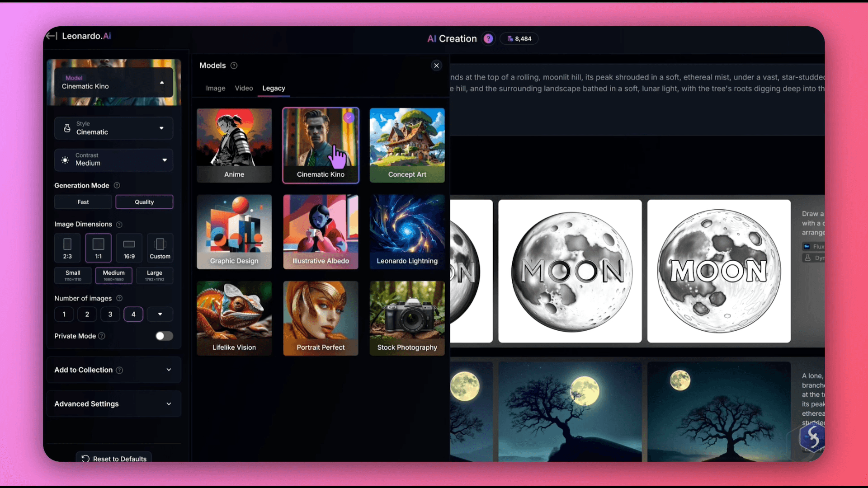Choose the Anime model card

coord(234,145)
